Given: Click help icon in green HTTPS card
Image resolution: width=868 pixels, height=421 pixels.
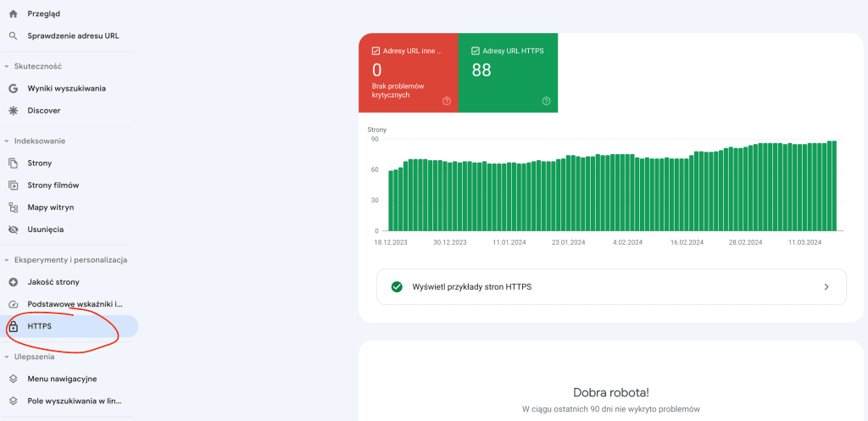Looking at the screenshot, I should coord(547,101).
